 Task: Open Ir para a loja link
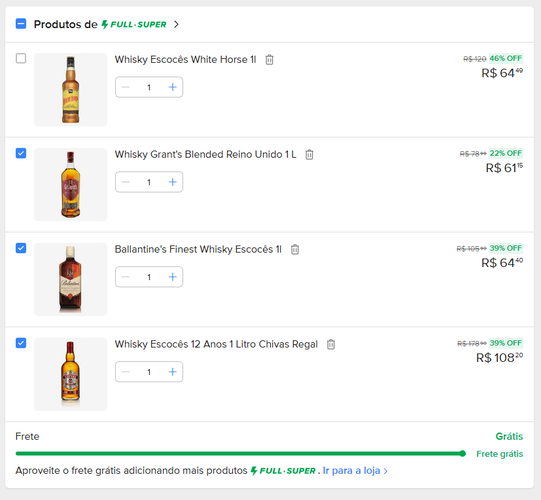355,471
